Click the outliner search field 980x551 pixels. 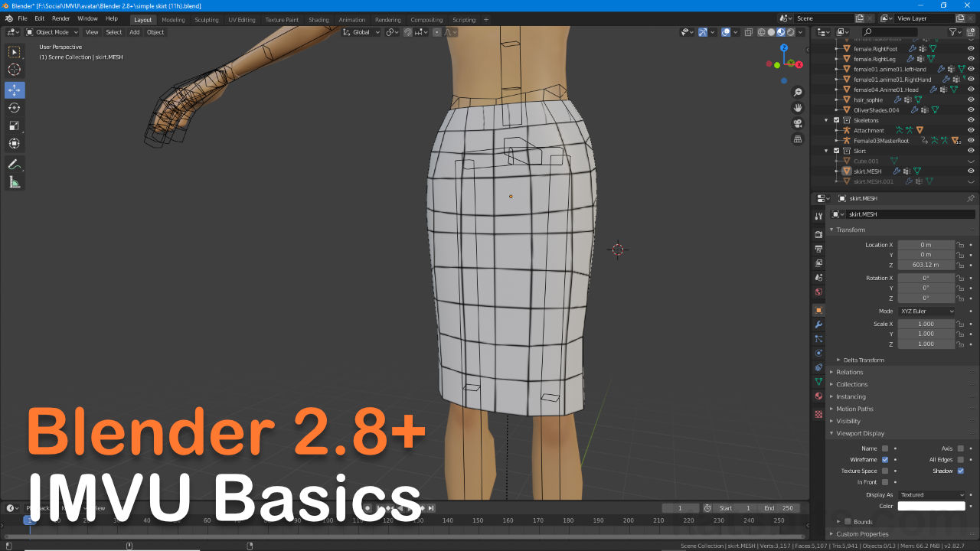tap(890, 32)
